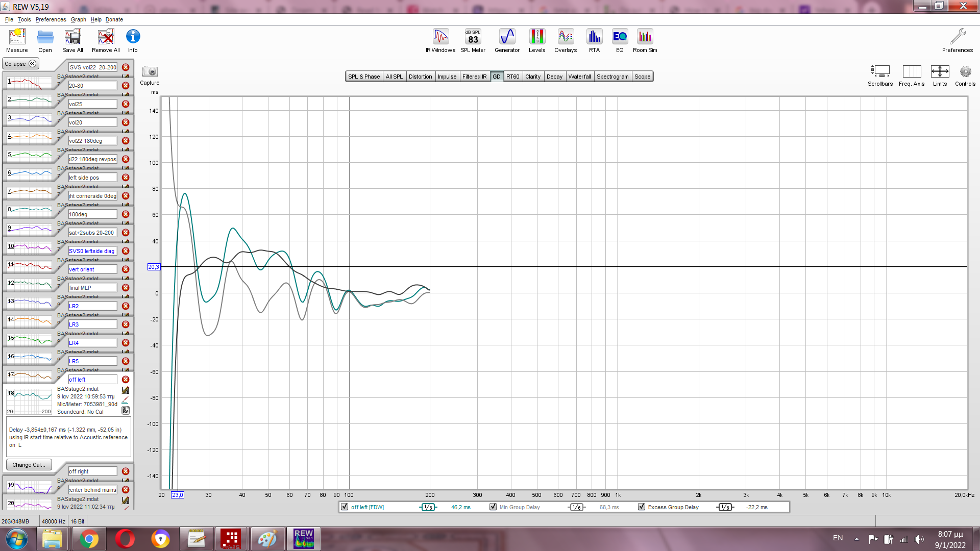Open smoothing selector for Excess Group Delay
Screen dimensions: 980x551
tap(725, 507)
